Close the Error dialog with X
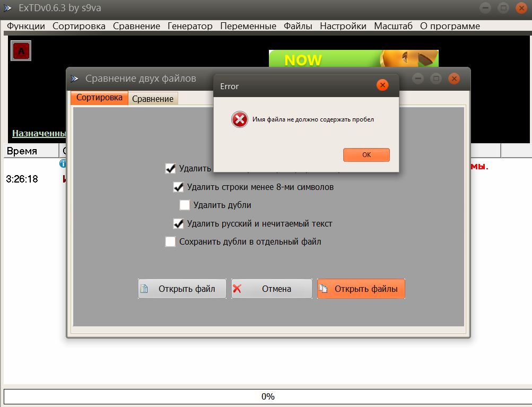Screen dimensions: 532x407 [382, 85]
